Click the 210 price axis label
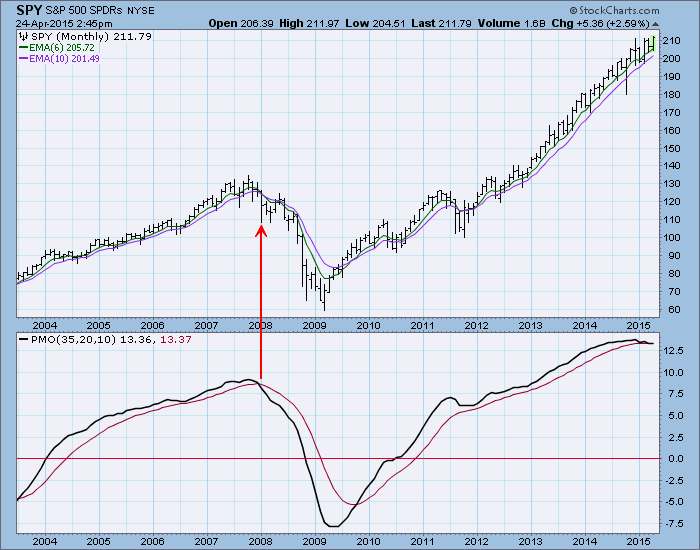This screenshot has height=550, width=700. coord(671,41)
